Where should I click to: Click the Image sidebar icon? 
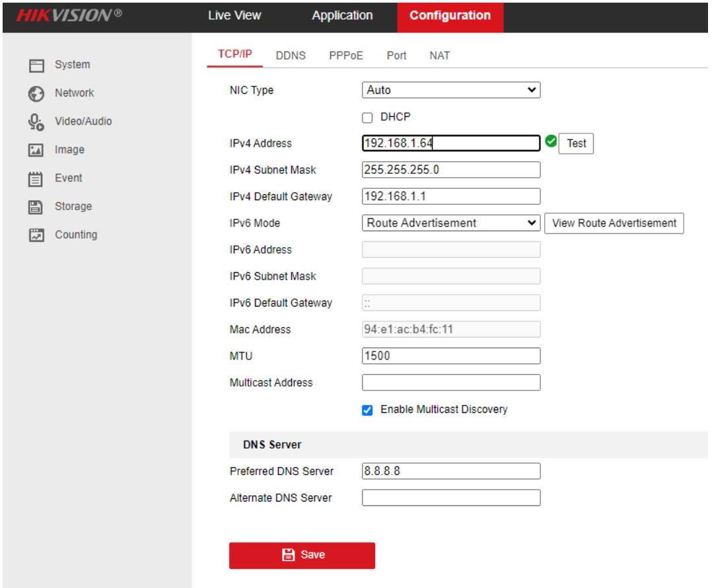tap(36, 150)
